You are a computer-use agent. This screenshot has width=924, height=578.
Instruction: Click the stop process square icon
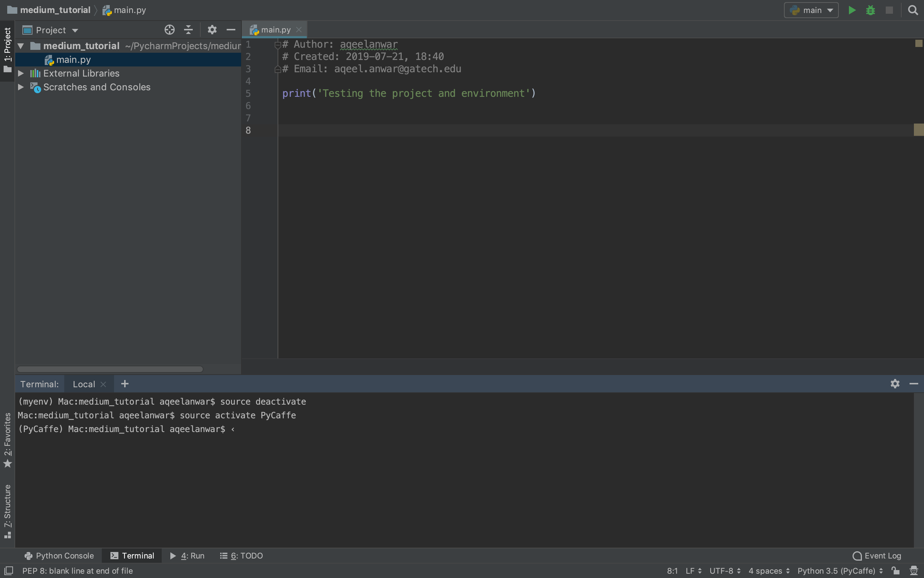(x=889, y=10)
